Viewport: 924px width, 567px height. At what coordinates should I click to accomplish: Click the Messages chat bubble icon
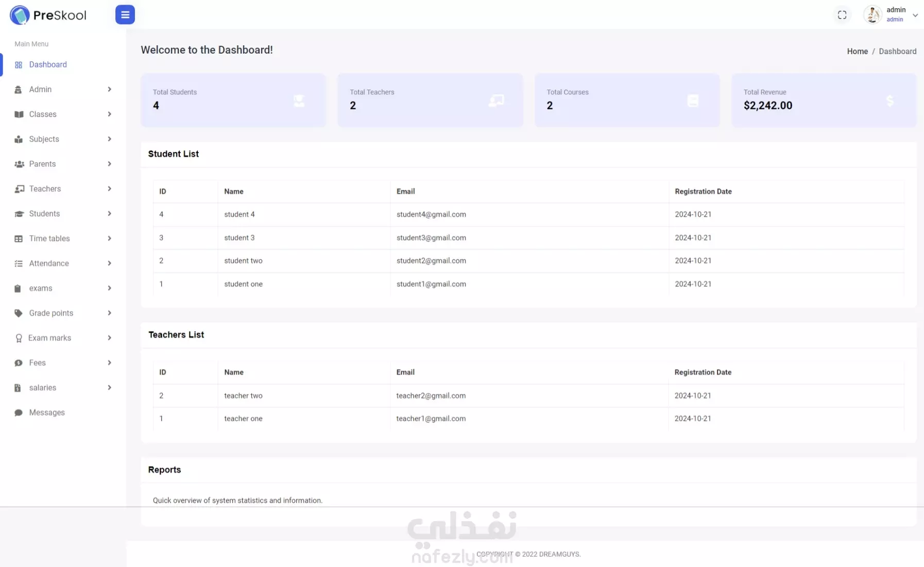(19, 413)
